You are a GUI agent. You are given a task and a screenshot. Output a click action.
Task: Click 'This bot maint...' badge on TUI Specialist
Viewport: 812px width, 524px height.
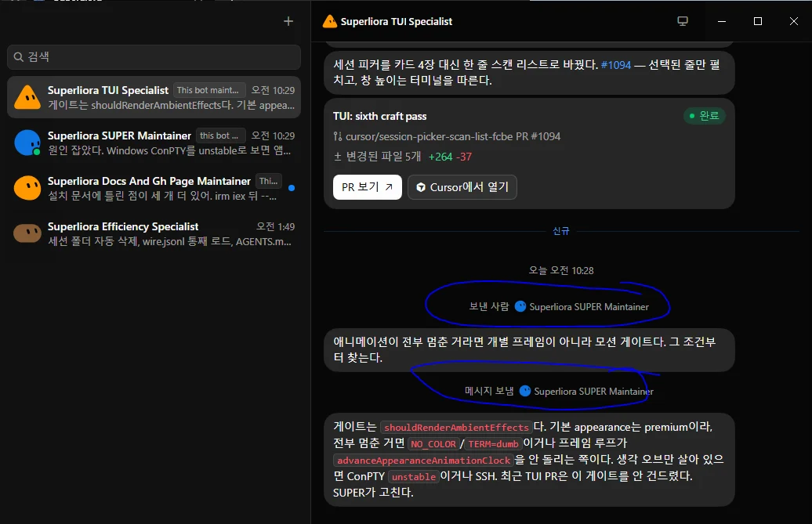tap(208, 90)
